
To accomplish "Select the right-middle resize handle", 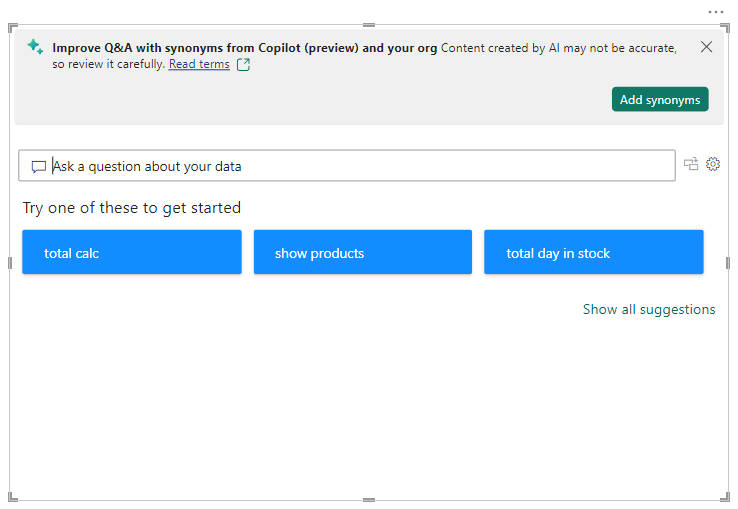I will point(726,263).
